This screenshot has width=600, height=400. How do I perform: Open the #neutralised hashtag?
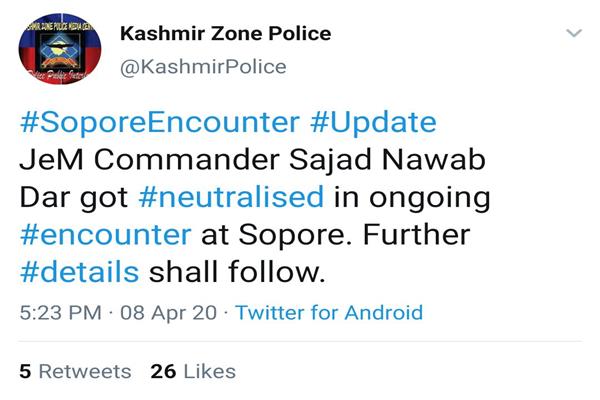231,197
